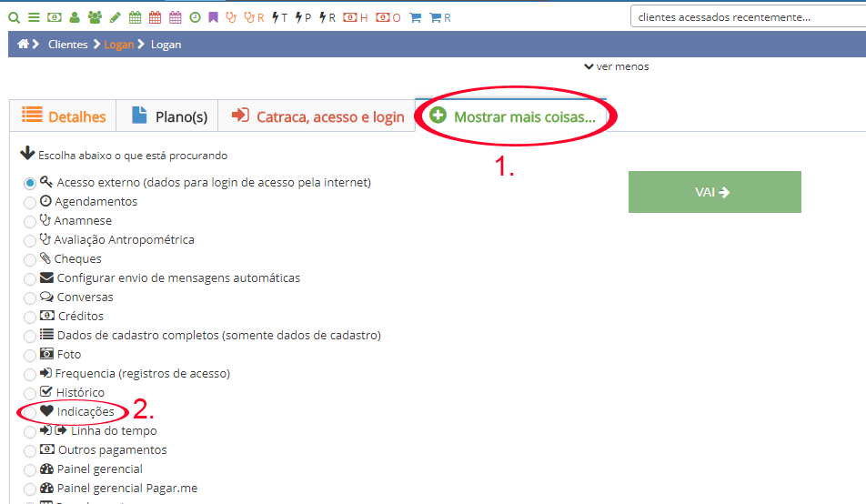Screen dimensions: 866x504
Task: Select the Indicações radio option
Action: 30,413
